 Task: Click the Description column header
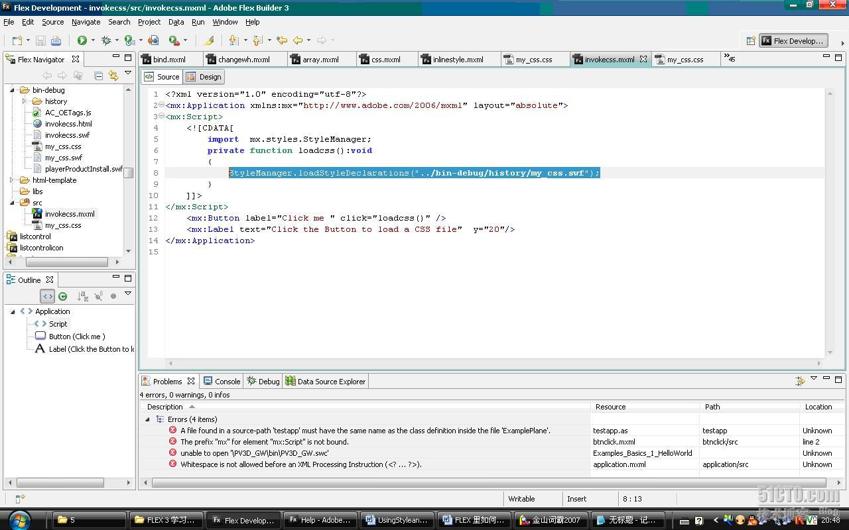point(165,407)
